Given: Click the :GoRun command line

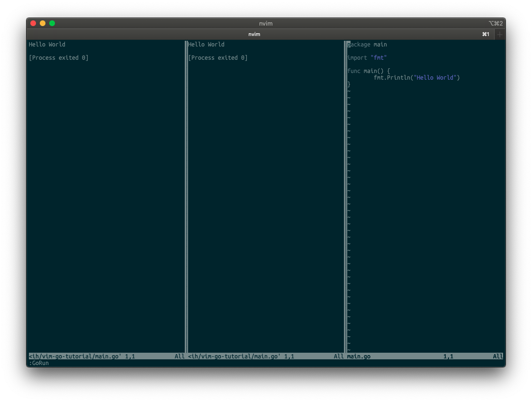Looking at the screenshot, I should tap(39, 363).
